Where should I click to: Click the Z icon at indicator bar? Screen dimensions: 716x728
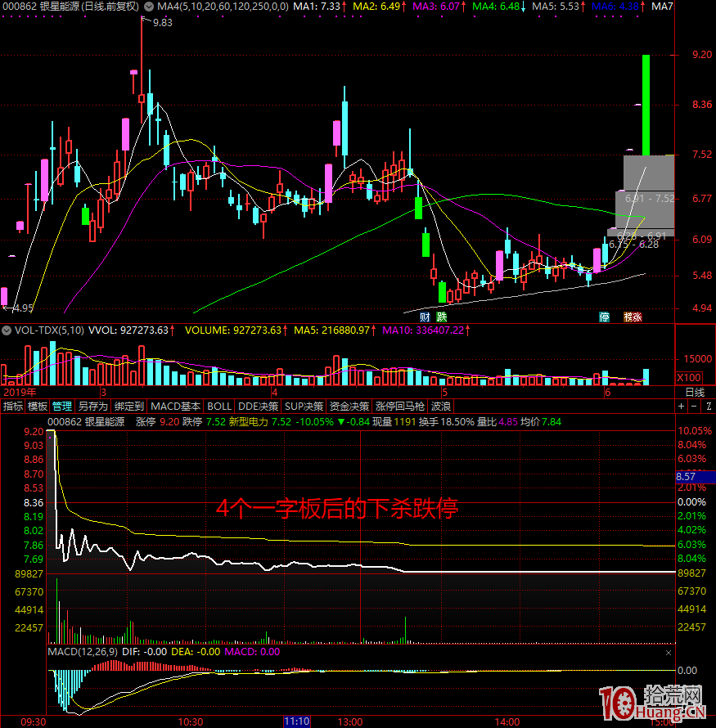(x=709, y=407)
